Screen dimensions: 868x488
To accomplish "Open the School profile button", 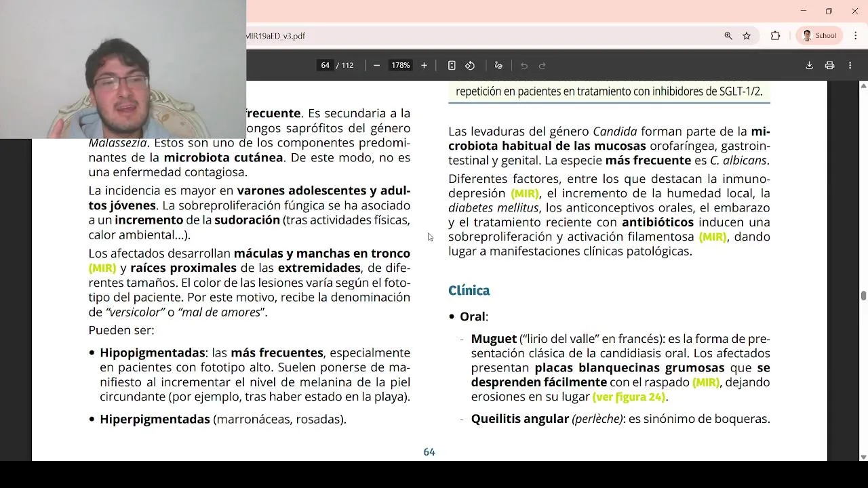I will click(819, 36).
